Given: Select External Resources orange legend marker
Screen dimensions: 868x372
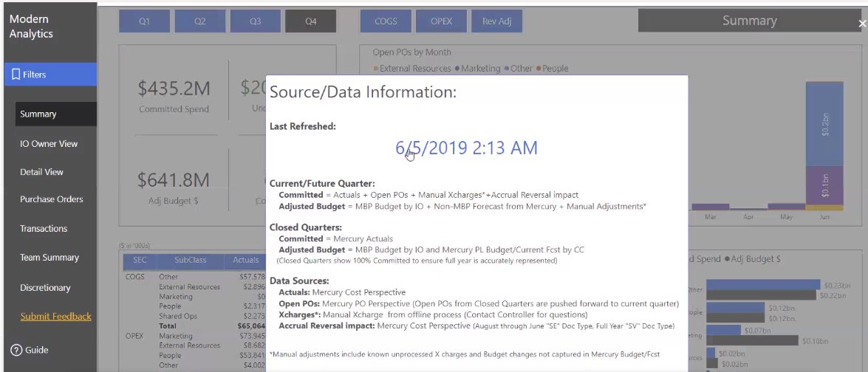Looking at the screenshot, I should tap(376, 69).
